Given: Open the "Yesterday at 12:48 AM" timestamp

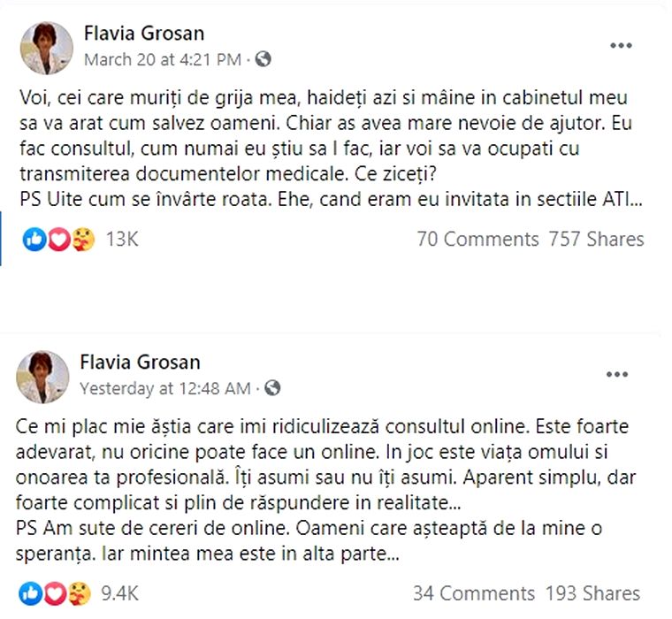Looking at the screenshot, I should (x=166, y=388).
